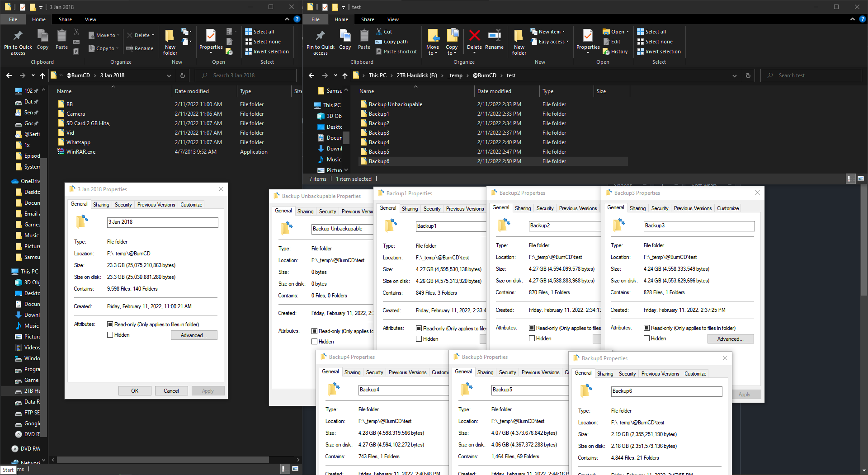Screen dimensions: 868x475
Task: Open the Security tab in Backup1 Properties
Action: (432, 208)
